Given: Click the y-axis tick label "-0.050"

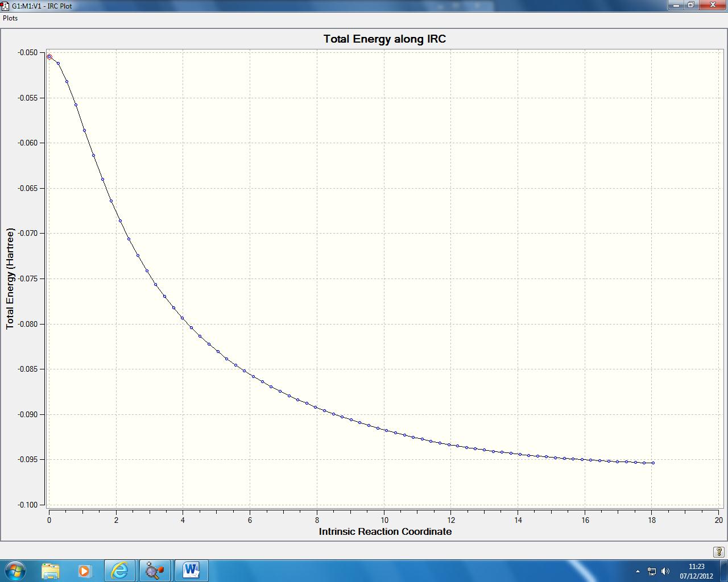Looking at the screenshot, I should click(x=27, y=53).
